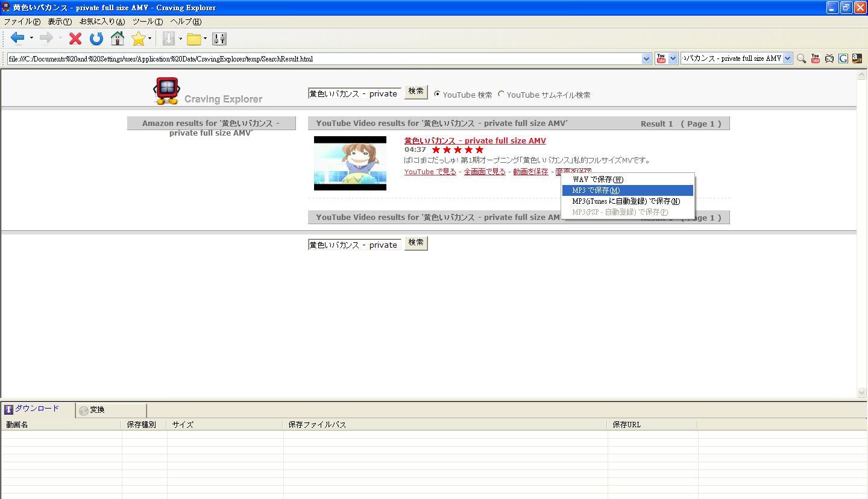Open the 表示 menu
Viewport: 868px width, 499px height.
[x=60, y=21]
